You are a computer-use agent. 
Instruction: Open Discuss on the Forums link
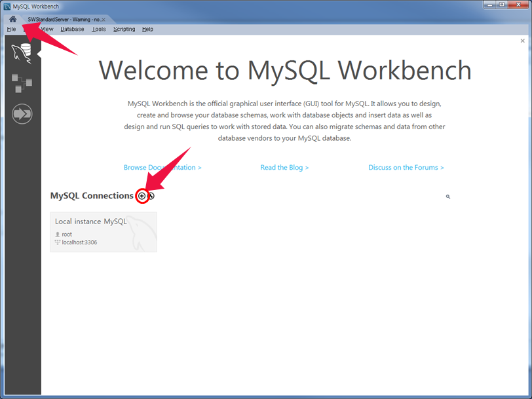(406, 167)
